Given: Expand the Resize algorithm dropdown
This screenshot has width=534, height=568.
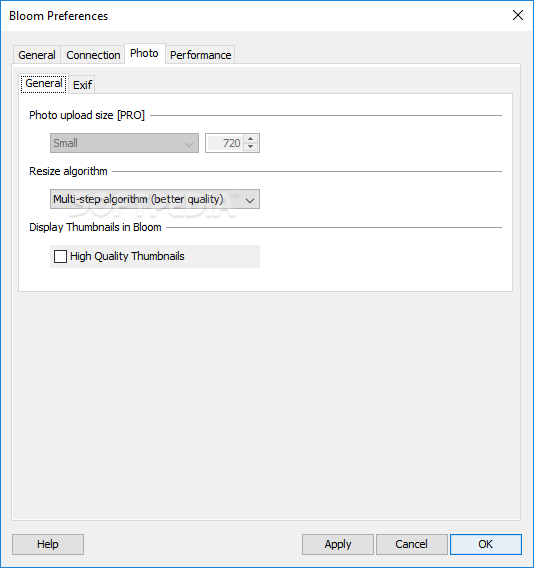Looking at the screenshot, I should click(155, 199).
